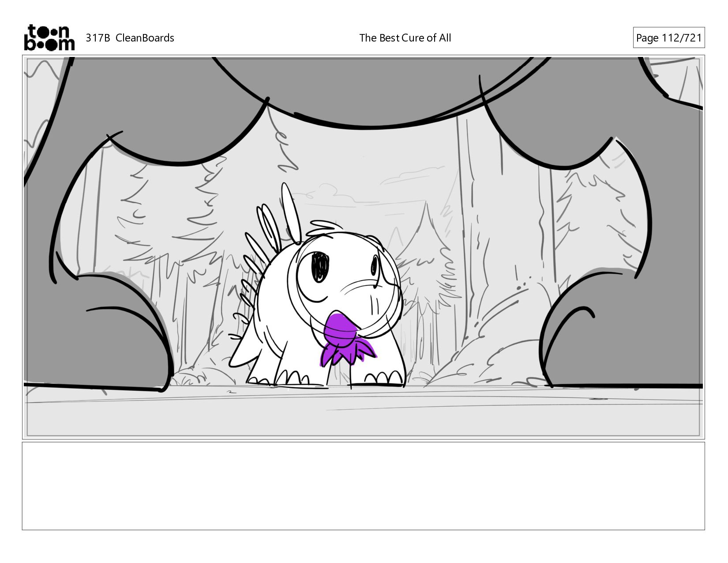The width and height of the screenshot is (728, 563).
Task: Click the Toon Boom logo
Action: pyautogui.click(x=49, y=38)
